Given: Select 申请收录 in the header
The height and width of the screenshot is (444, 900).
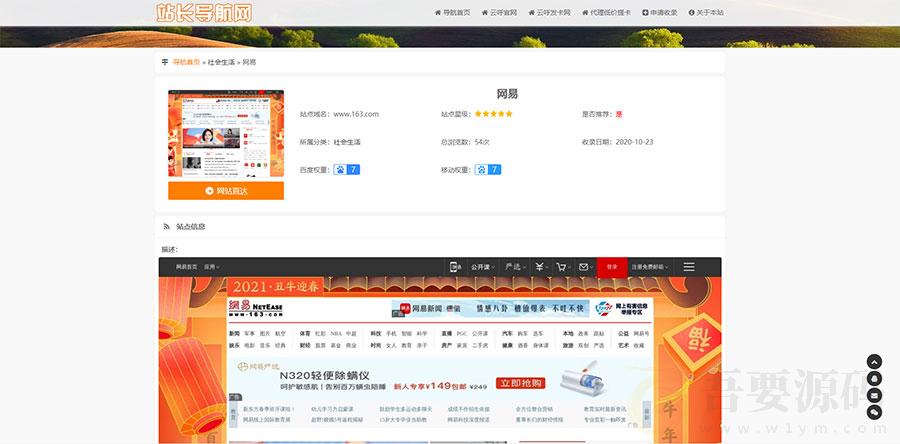Looking at the screenshot, I should (660, 13).
